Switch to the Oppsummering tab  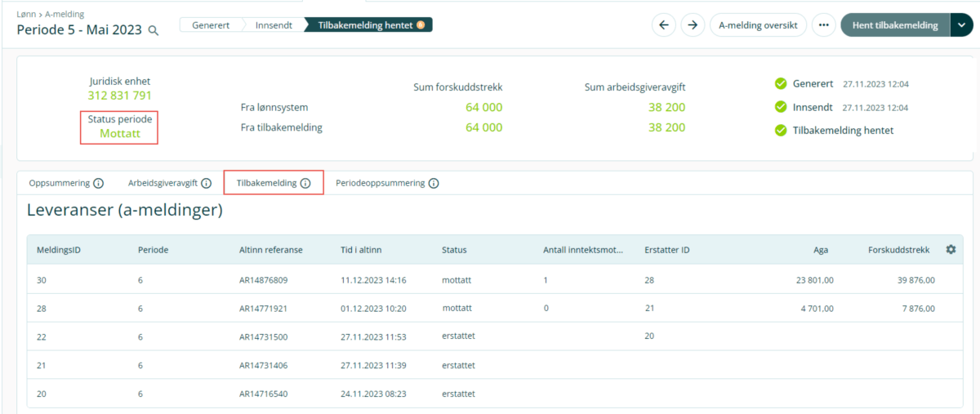pyautogui.click(x=60, y=184)
